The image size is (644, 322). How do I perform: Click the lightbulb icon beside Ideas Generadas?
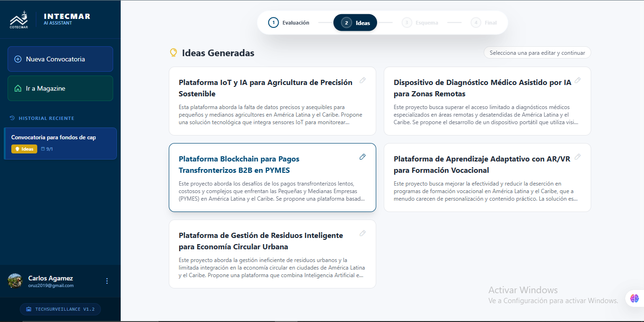(x=173, y=53)
